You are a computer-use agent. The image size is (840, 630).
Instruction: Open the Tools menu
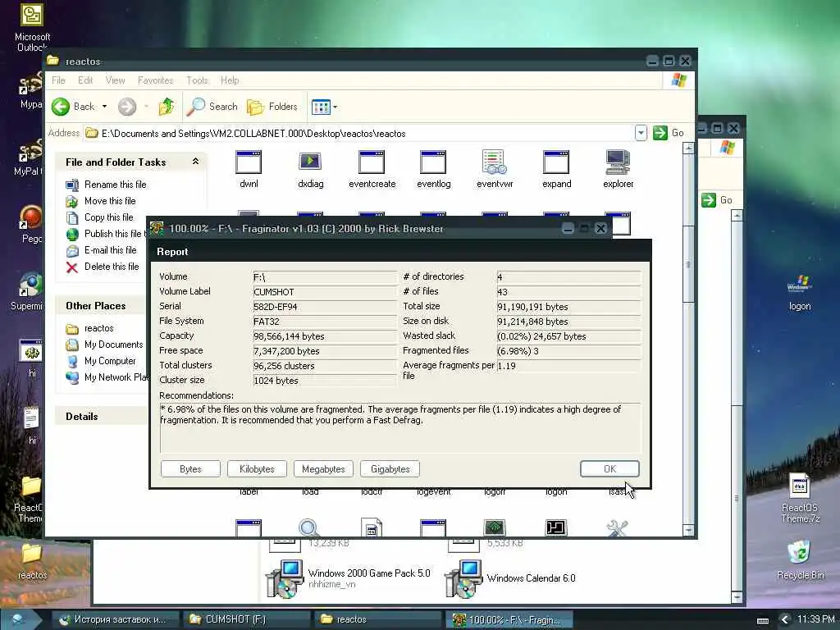point(197,80)
